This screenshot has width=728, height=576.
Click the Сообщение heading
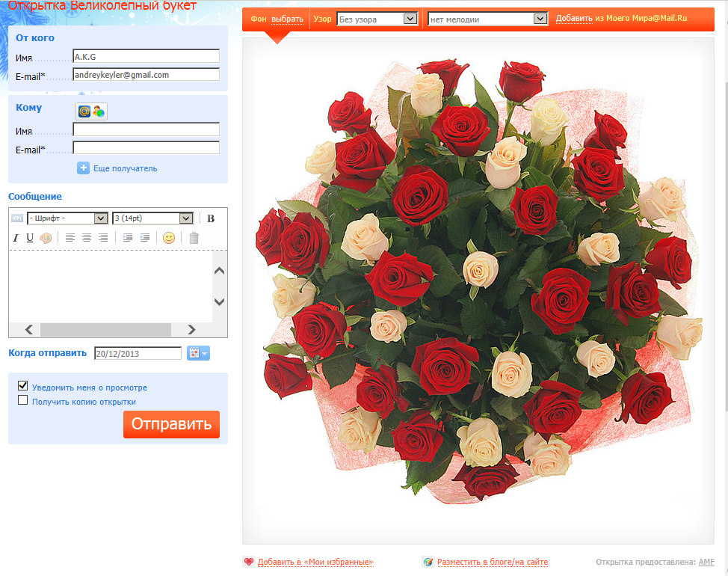35,197
